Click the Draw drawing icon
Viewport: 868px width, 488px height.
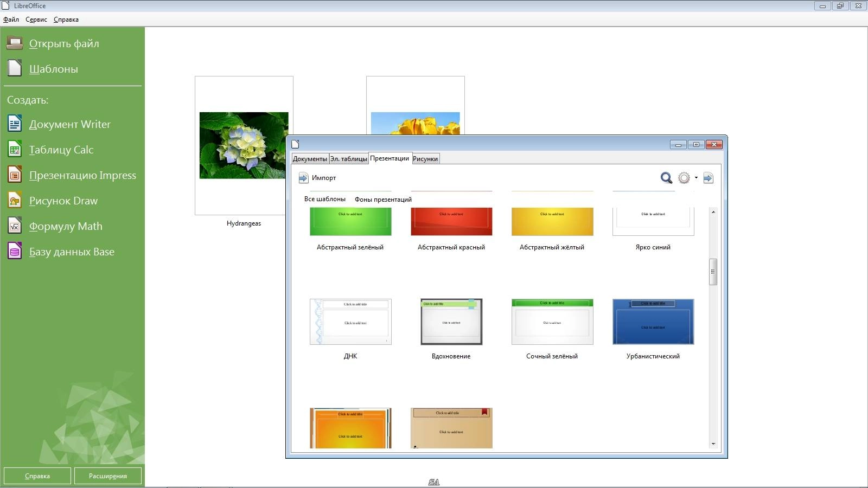point(15,201)
